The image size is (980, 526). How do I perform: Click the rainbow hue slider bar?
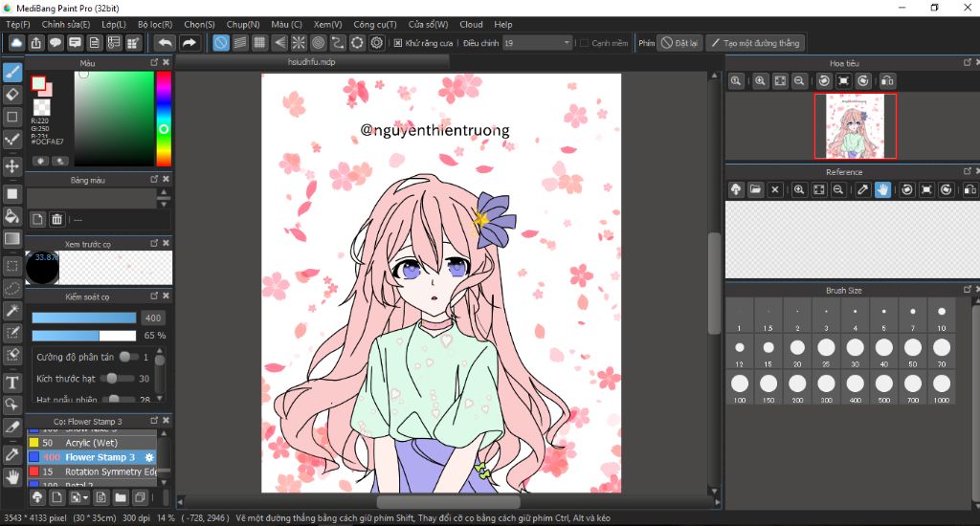(x=164, y=119)
